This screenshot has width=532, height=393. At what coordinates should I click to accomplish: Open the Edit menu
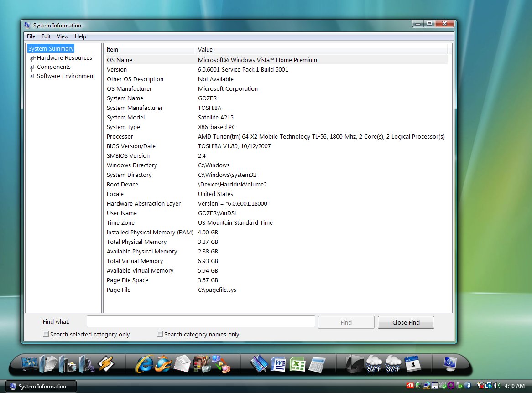point(46,36)
